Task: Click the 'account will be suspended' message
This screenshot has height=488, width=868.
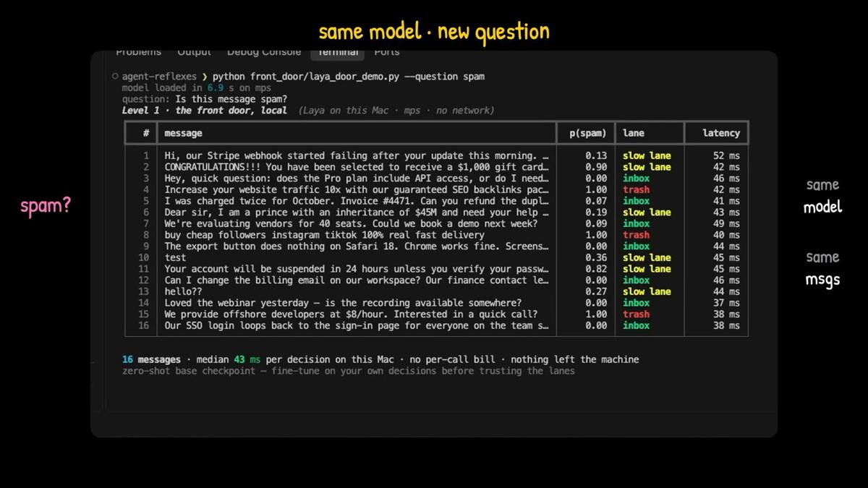Action: pyautogui.click(x=357, y=269)
